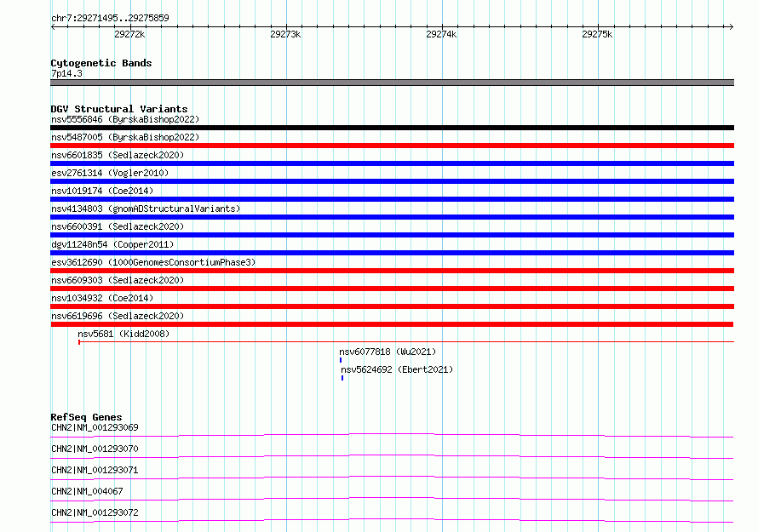
Task: Click the red nsv6609303 variant bar
Action: [392, 289]
